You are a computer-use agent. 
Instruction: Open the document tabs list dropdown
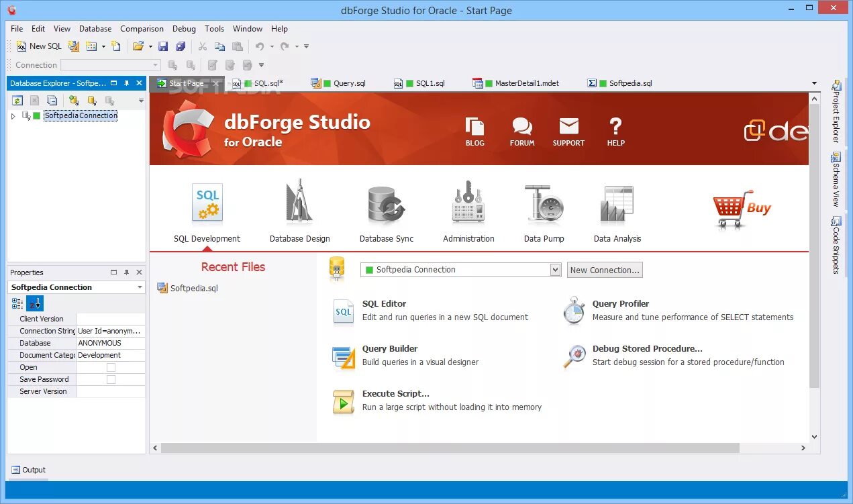[814, 83]
